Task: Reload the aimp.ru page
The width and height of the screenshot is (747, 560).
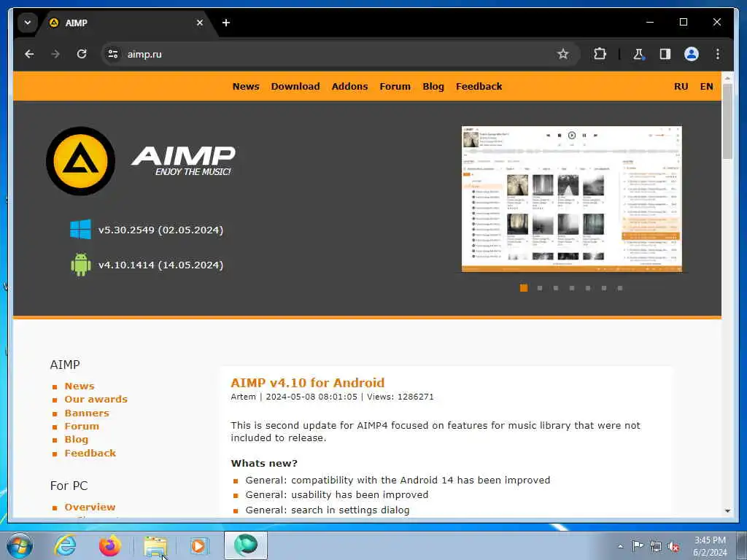Action: (x=82, y=54)
